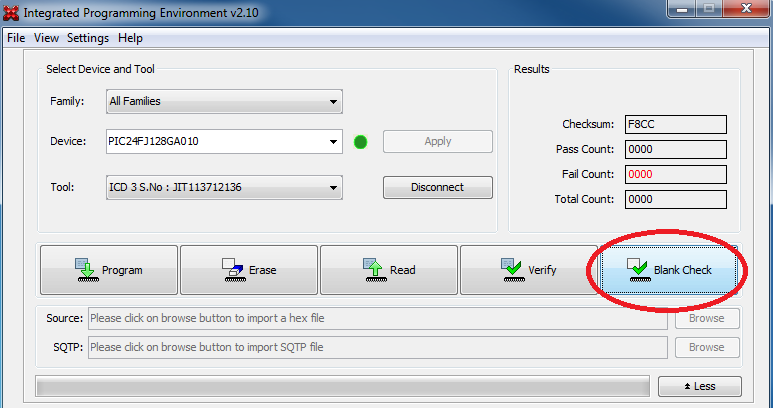Click the Erase device icon
Viewport: 773px width, 408px height.
pyautogui.click(x=232, y=270)
